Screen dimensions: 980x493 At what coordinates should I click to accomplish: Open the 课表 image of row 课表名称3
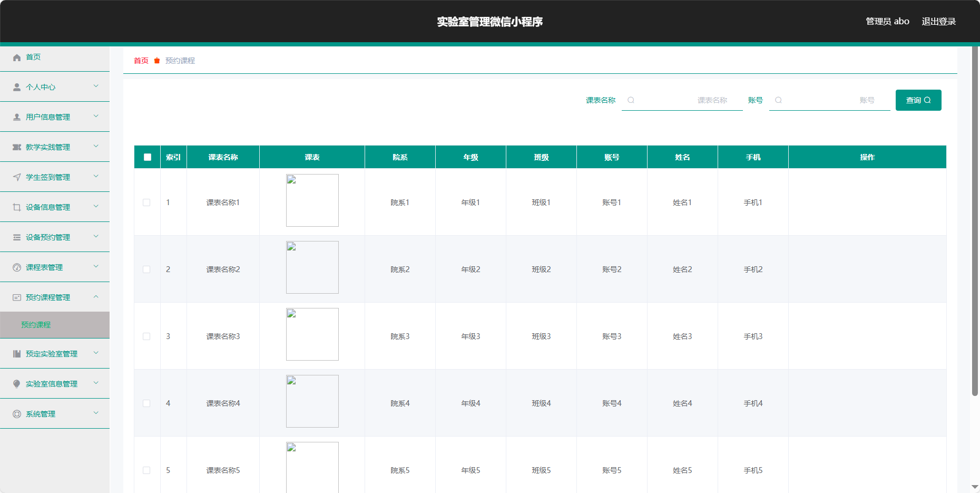coord(312,334)
